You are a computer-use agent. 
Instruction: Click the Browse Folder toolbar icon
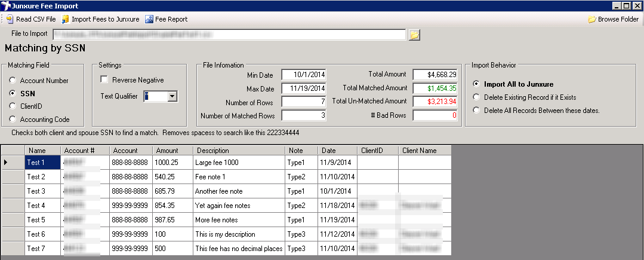coord(592,19)
